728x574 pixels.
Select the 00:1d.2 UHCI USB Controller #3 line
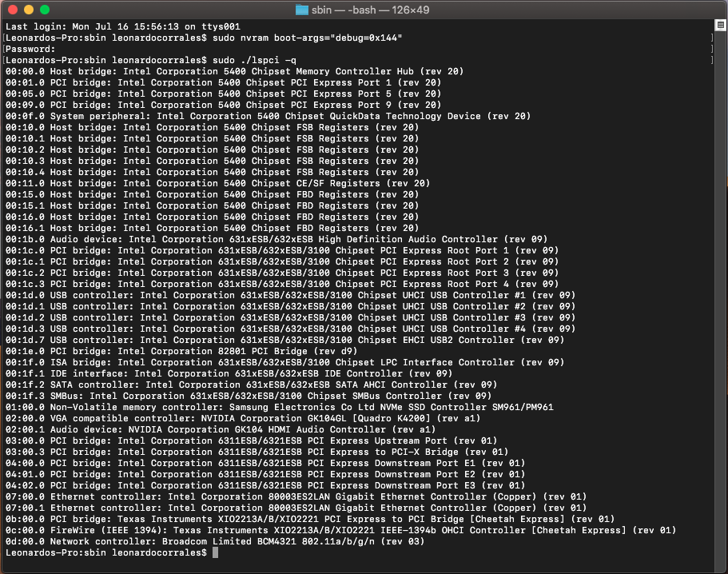click(291, 317)
